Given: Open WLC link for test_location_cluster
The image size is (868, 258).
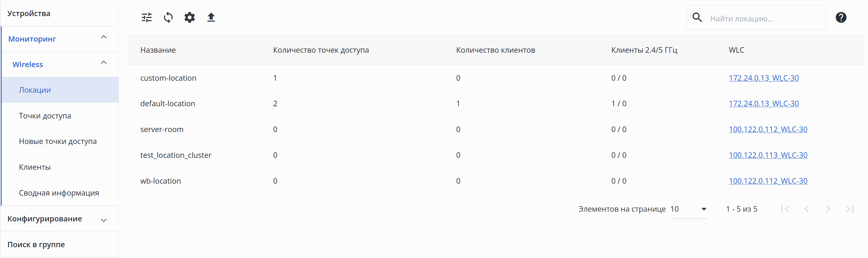Looking at the screenshot, I should 768,155.
